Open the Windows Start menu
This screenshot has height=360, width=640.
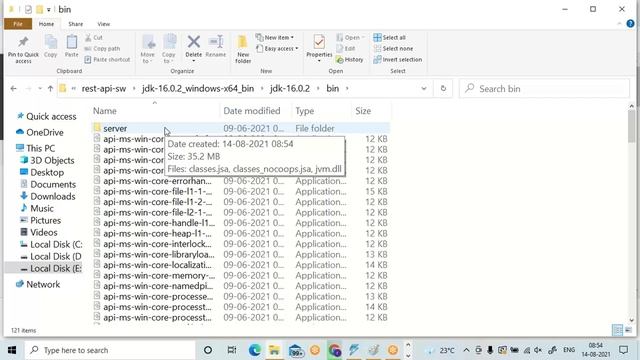(12, 350)
